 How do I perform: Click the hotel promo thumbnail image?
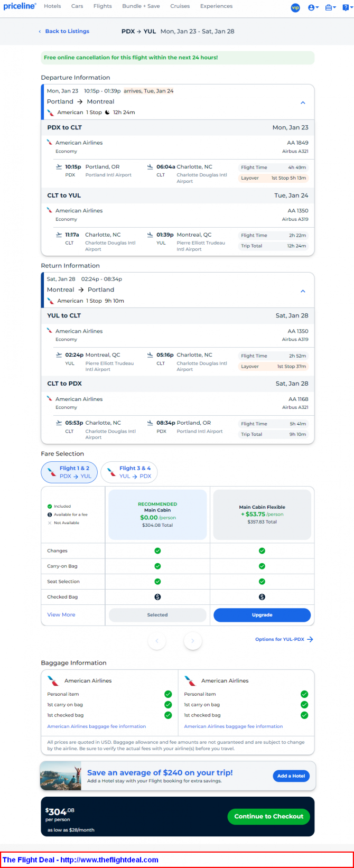click(61, 776)
